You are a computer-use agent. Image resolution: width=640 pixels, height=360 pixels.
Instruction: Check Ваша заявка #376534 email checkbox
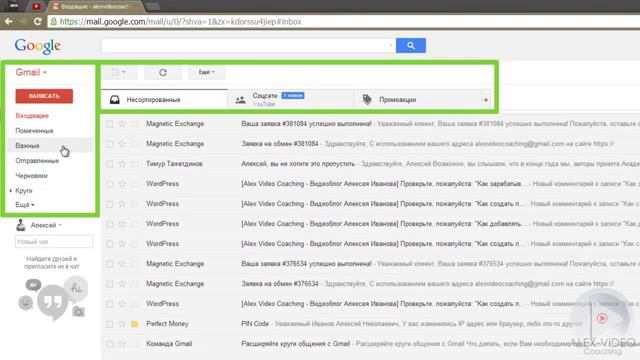pyautogui.click(x=109, y=264)
